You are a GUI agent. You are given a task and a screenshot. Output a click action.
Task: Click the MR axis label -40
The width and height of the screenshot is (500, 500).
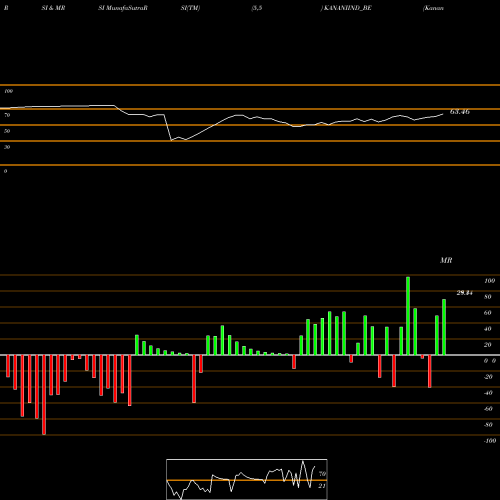point(488,393)
